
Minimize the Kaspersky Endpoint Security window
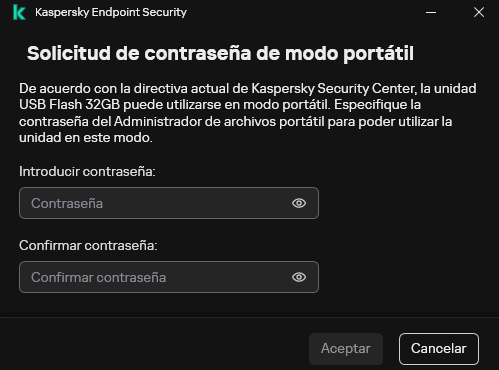pos(431,12)
